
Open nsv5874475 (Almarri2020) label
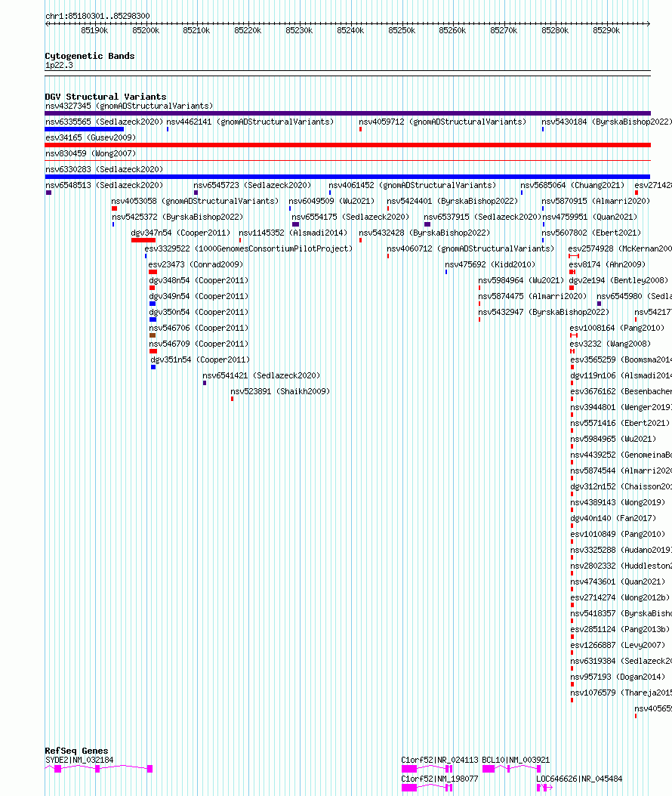532,296
